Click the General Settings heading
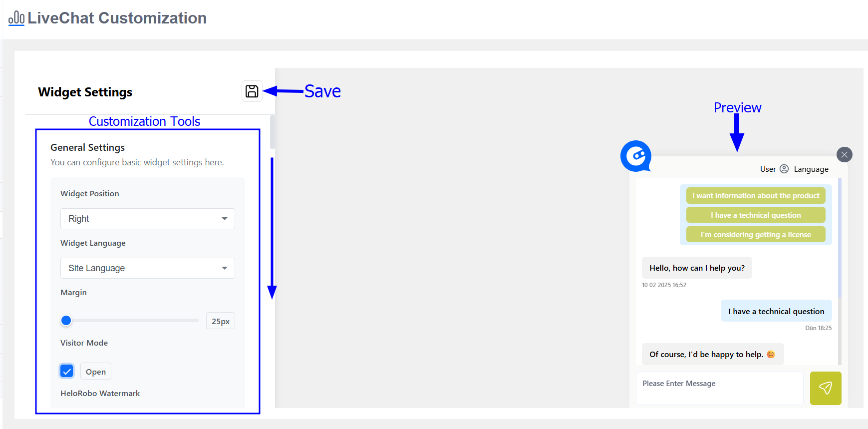 click(88, 147)
